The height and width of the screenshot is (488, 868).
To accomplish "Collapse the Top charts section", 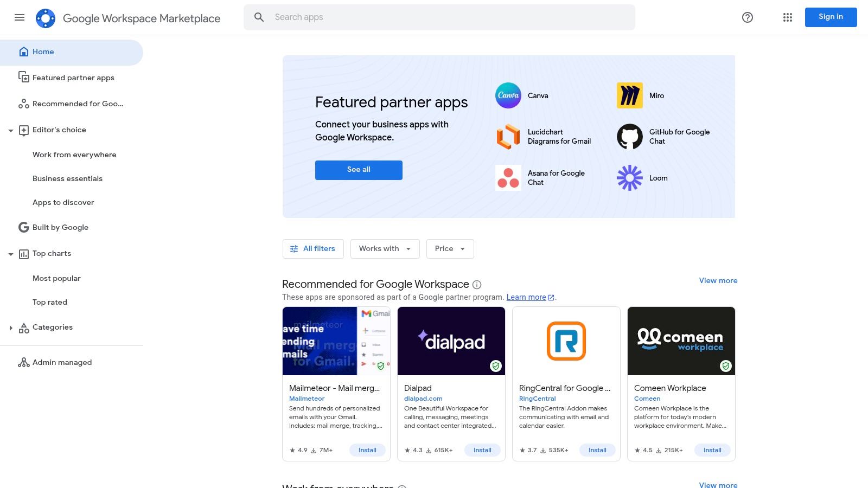I will coord(11,254).
